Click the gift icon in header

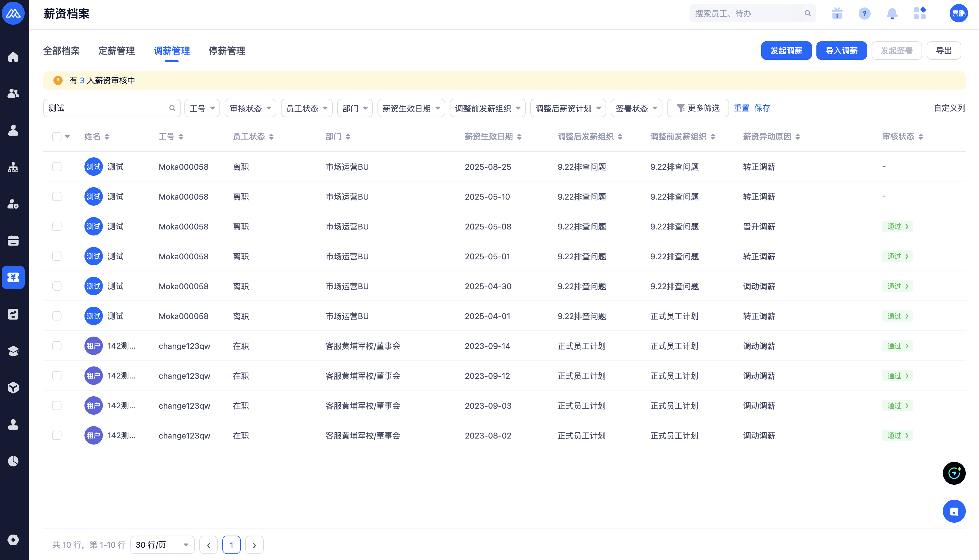837,14
